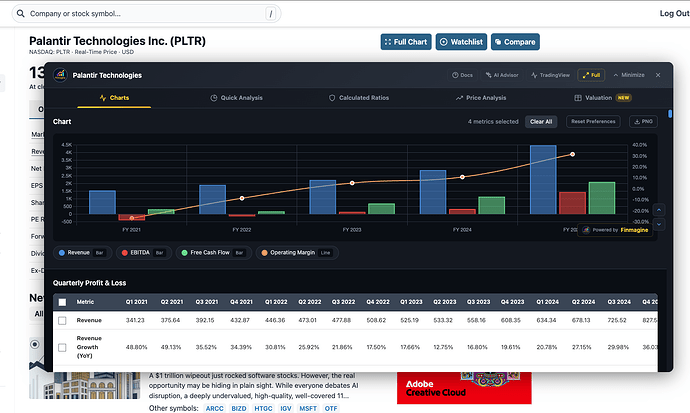690x413 pixels.
Task: Launch the AI Advisor
Action: pos(502,75)
